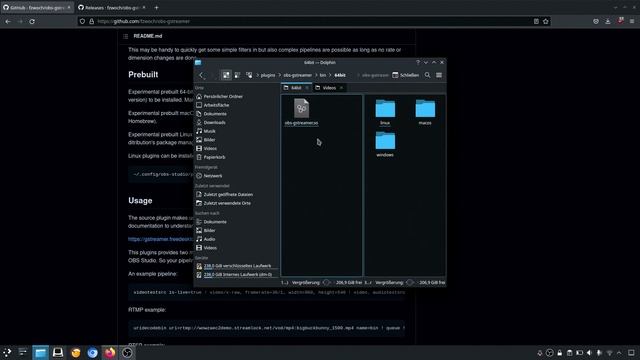This screenshot has height=360, width=640.
Task: Click the Schließen split view button
Action: click(406, 75)
